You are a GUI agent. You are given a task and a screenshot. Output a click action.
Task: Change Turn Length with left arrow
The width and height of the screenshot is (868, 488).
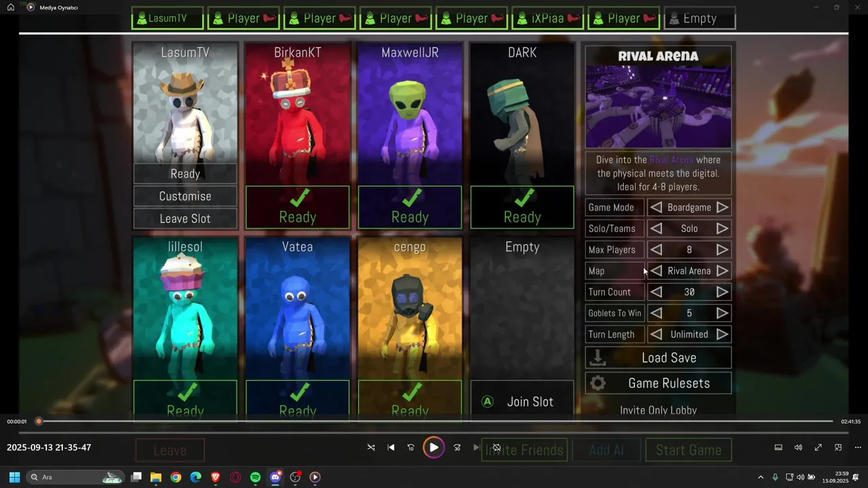[x=656, y=334]
